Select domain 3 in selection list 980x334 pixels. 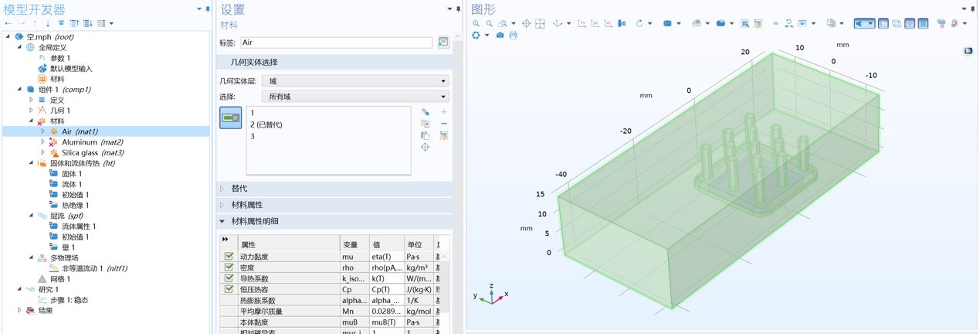coord(253,136)
